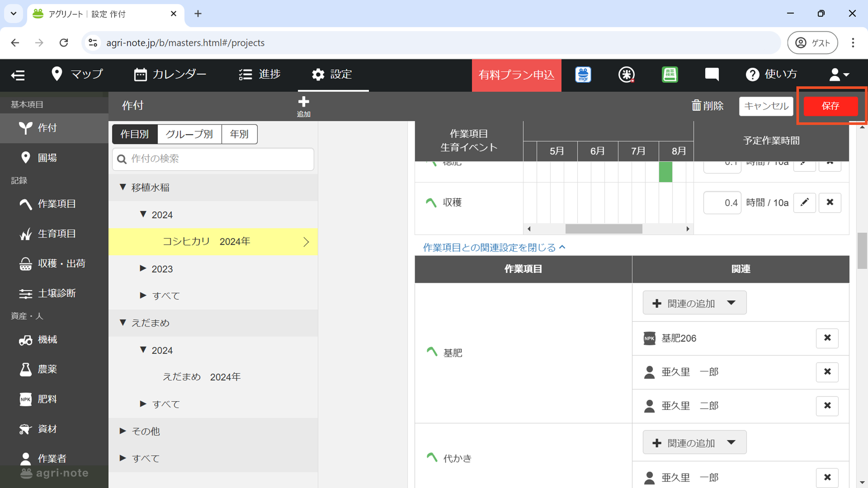Open 作業者 in the sidebar

[x=54, y=458]
